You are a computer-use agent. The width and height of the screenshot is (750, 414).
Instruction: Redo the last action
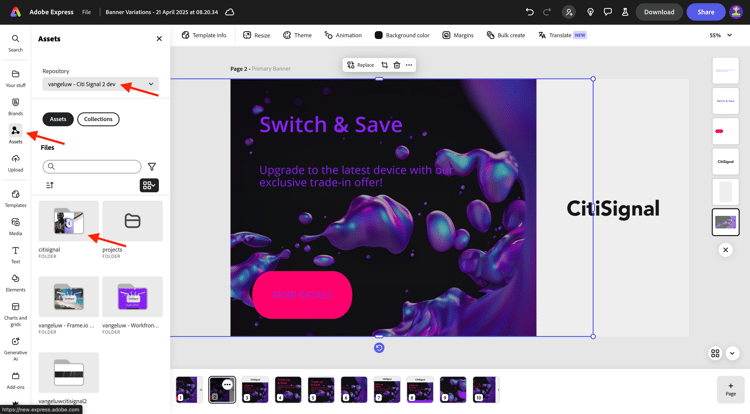(x=547, y=12)
